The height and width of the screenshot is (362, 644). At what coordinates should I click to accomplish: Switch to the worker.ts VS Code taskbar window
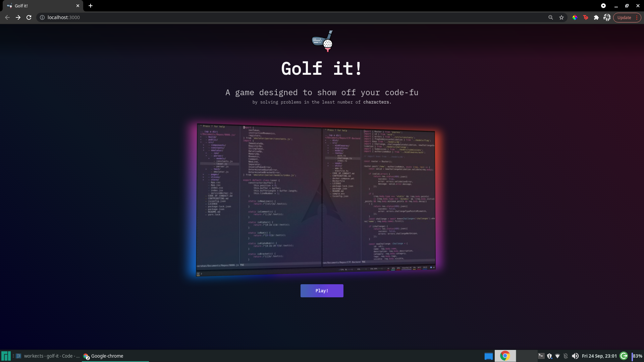tap(48, 356)
